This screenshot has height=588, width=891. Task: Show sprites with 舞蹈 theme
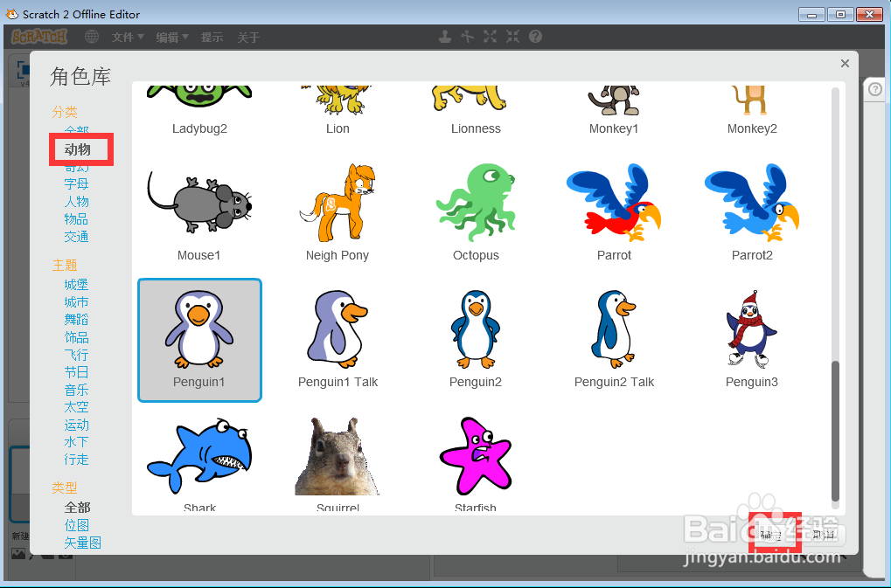[76, 320]
